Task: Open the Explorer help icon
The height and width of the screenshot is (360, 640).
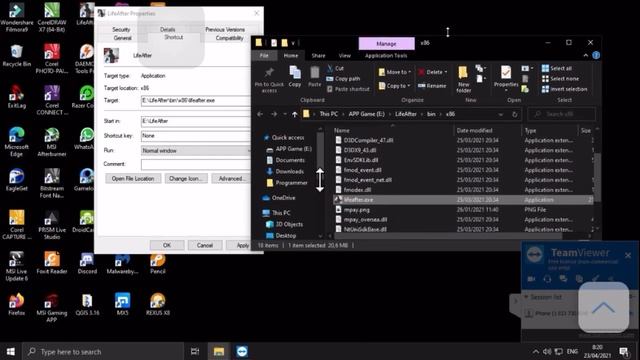Action: tap(596, 55)
